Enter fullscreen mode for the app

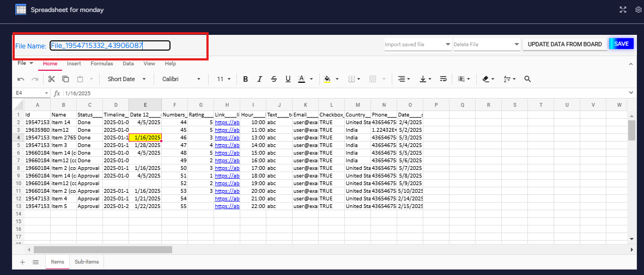click(623, 10)
